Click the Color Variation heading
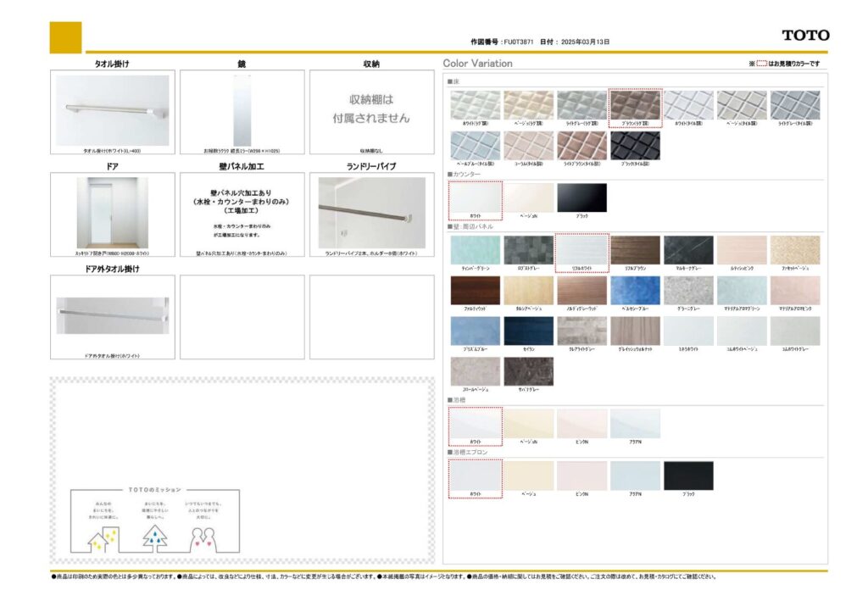 click(x=477, y=64)
